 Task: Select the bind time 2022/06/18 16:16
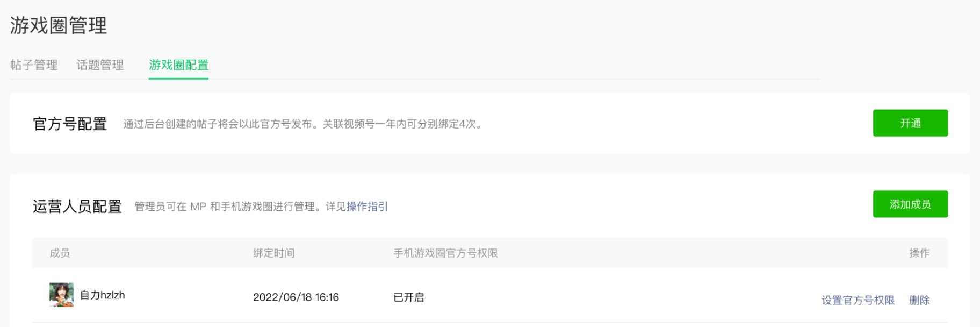click(296, 297)
